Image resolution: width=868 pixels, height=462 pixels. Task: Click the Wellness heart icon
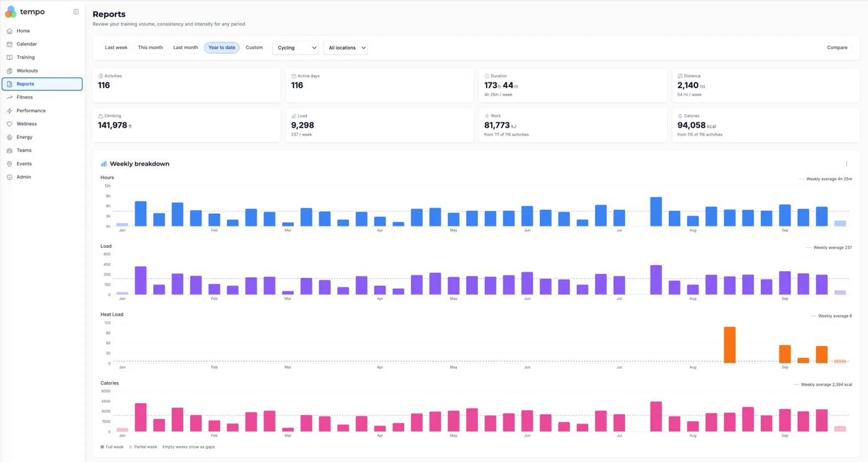(9, 124)
